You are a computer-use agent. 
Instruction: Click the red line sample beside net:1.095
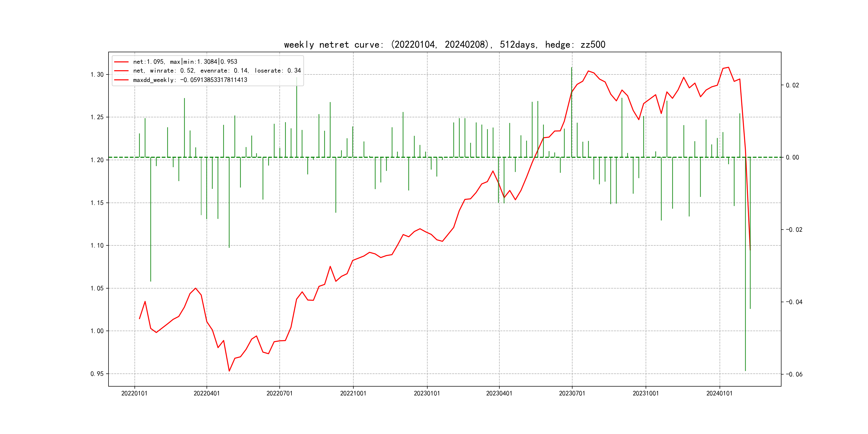coord(121,62)
